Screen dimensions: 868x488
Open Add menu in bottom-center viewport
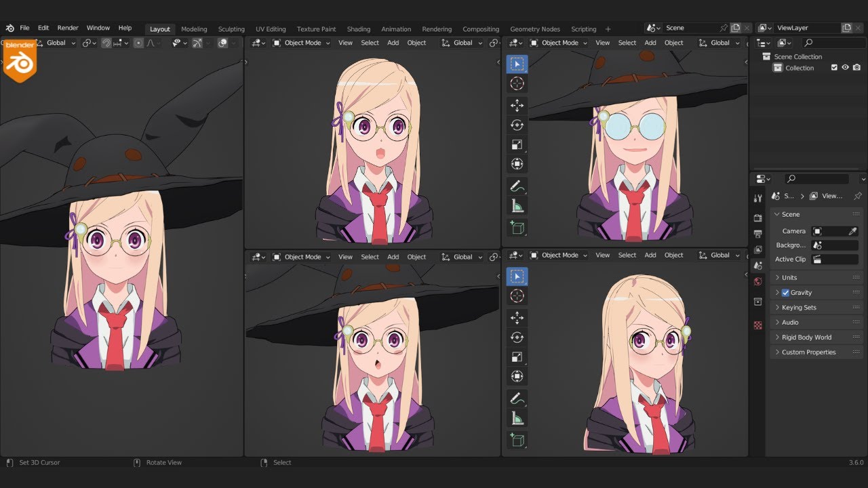click(393, 257)
